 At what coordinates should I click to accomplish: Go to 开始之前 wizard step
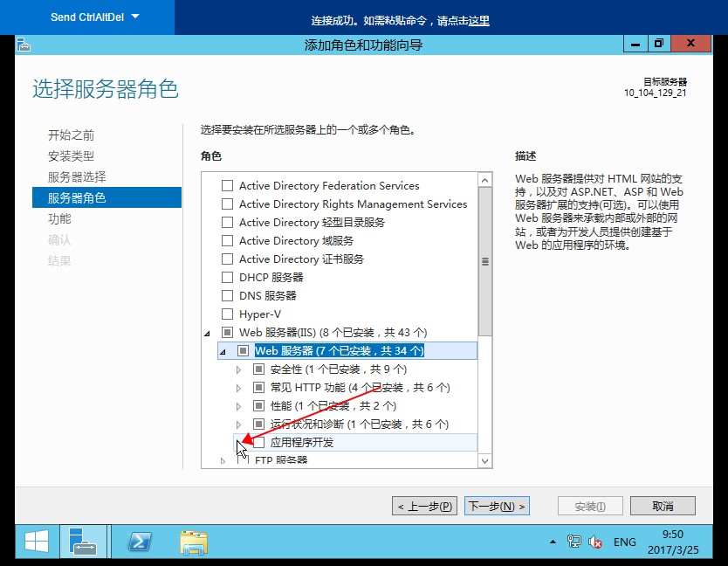click(71, 135)
